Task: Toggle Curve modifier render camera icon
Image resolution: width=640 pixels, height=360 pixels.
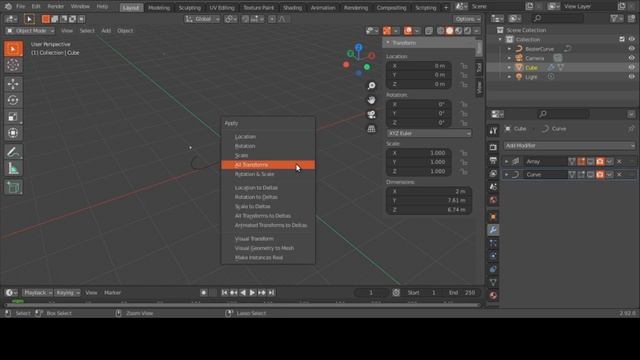Action: [x=600, y=175]
